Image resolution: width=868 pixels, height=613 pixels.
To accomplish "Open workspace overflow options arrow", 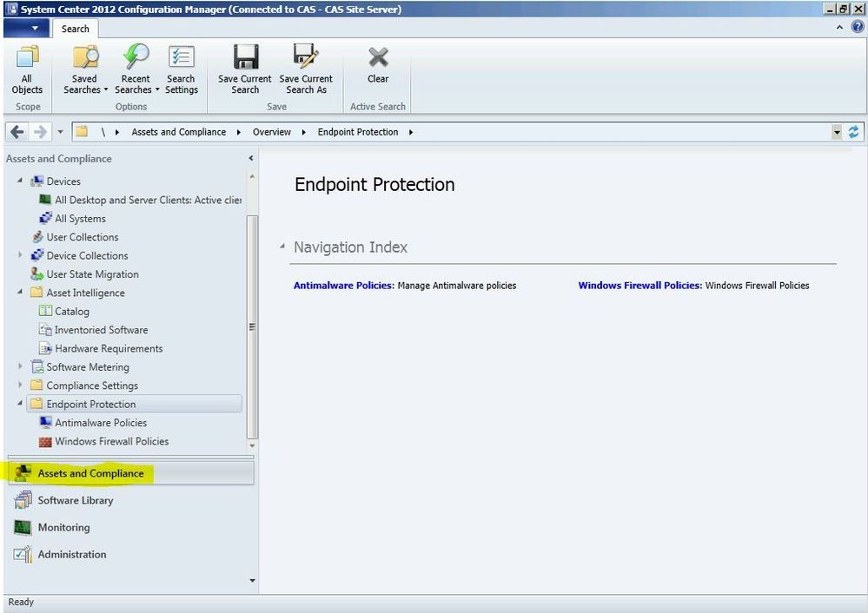I will point(253,580).
